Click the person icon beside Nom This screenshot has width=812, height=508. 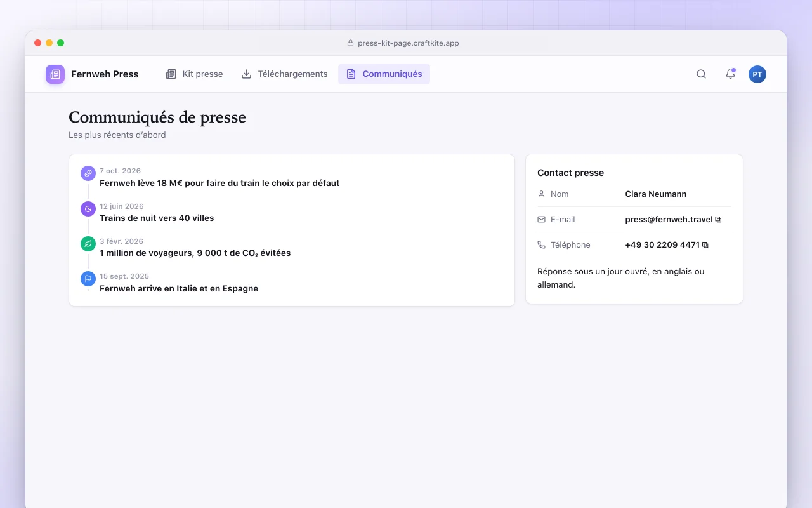(x=541, y=194)
